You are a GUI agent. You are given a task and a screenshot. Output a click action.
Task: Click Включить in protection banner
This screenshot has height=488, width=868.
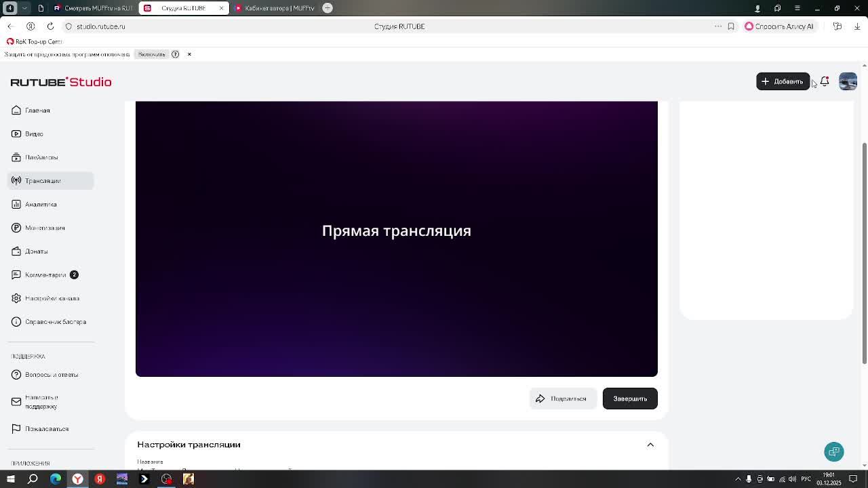(151, 54)
